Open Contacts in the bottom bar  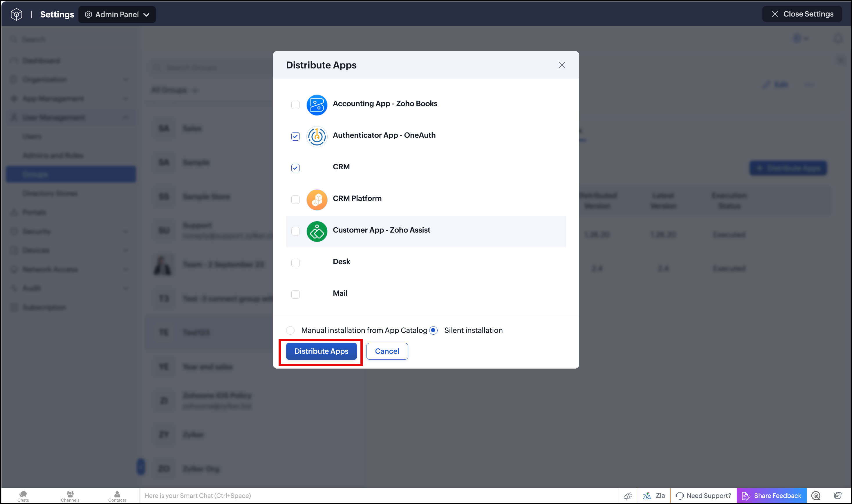click(x=117, y=496)
